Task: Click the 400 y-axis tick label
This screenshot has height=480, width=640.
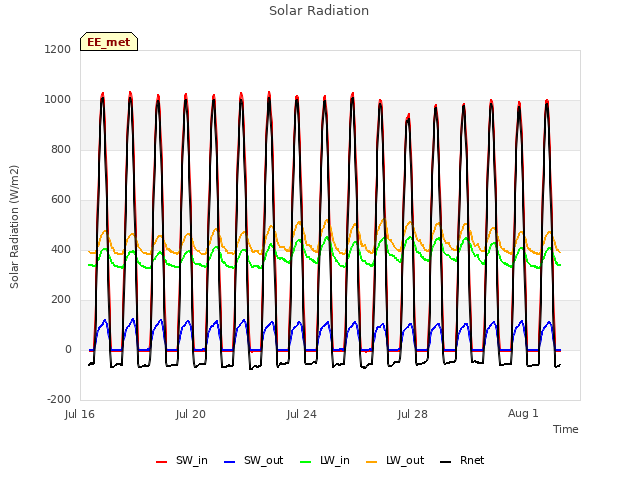Action: (x=61, y=249)
